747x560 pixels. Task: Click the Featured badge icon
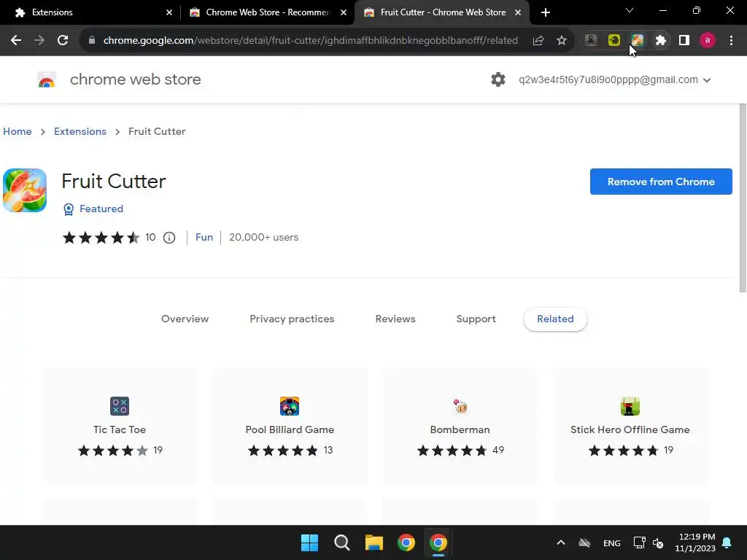pos(69,209)
